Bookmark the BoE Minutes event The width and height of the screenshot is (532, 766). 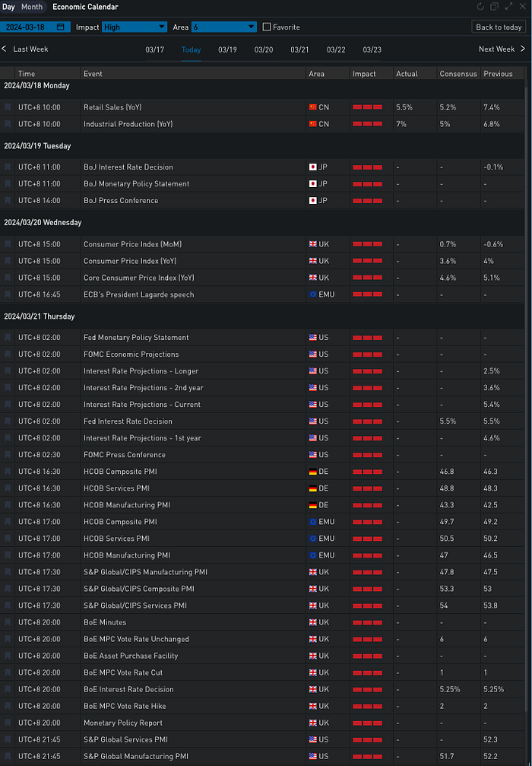point(8,622)
